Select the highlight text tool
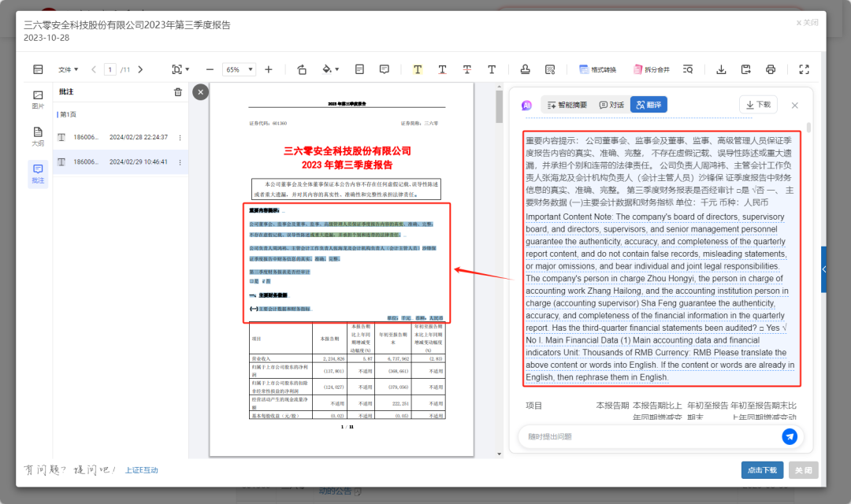Viewport: 851px width, 504px height. click(x=417, y=69)
